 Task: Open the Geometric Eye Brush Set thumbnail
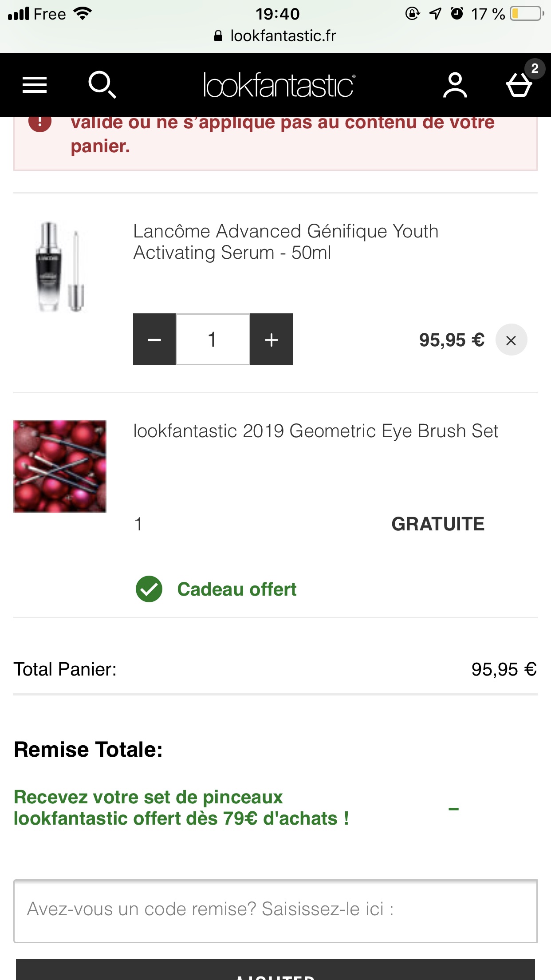[x=60, y=466]
